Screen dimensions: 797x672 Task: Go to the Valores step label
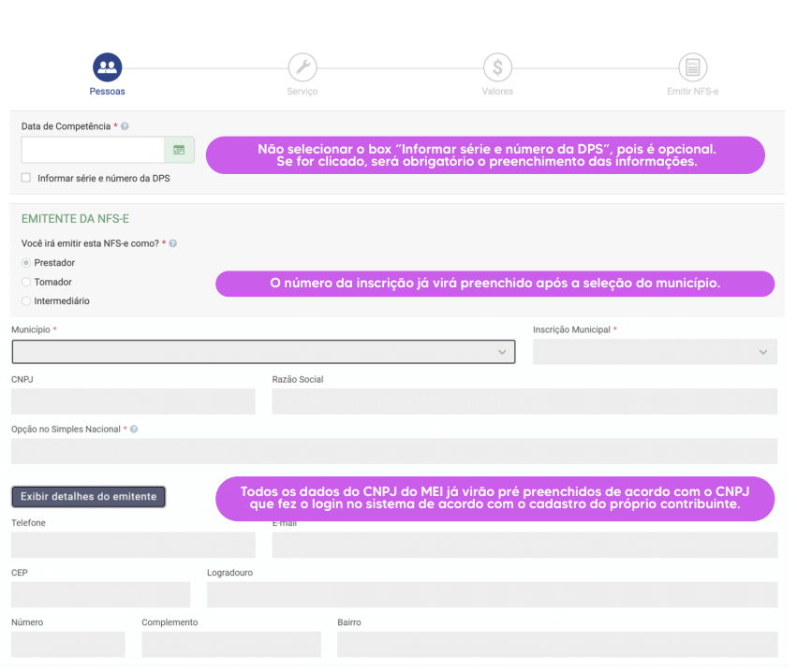[497, 92]
